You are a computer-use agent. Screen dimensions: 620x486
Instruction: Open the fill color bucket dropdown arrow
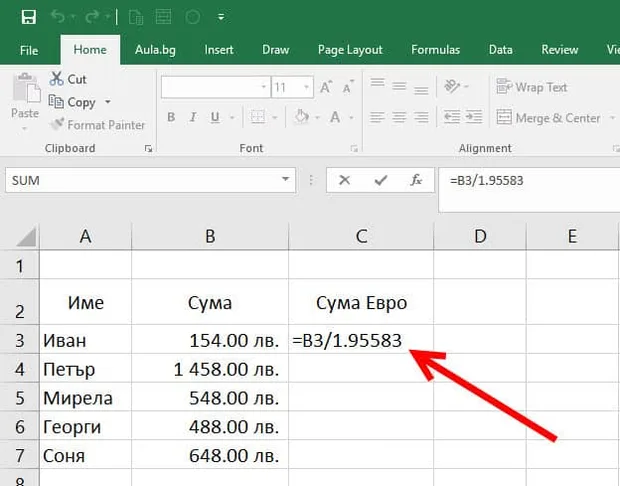[x=317, y=117]
